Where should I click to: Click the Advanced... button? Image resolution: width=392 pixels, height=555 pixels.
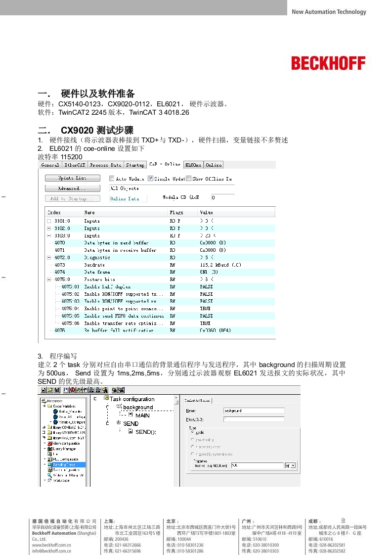[x=72, y=188]
